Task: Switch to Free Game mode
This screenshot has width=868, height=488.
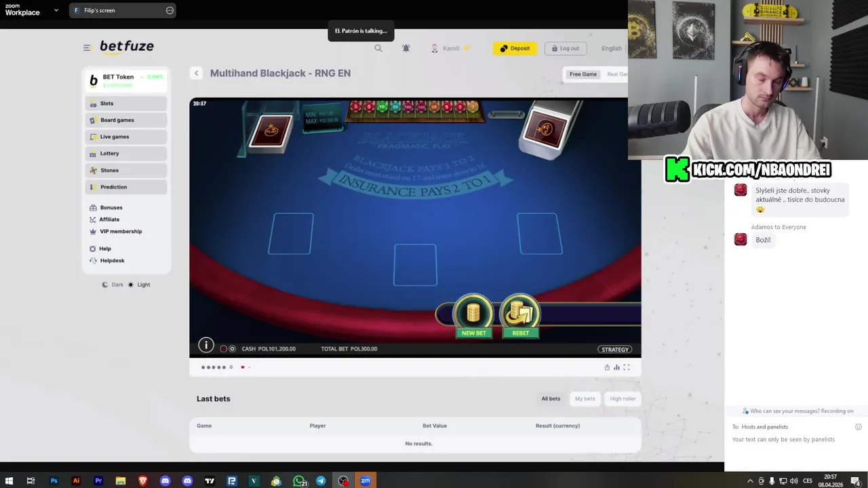Action: [x=583, y=74]
